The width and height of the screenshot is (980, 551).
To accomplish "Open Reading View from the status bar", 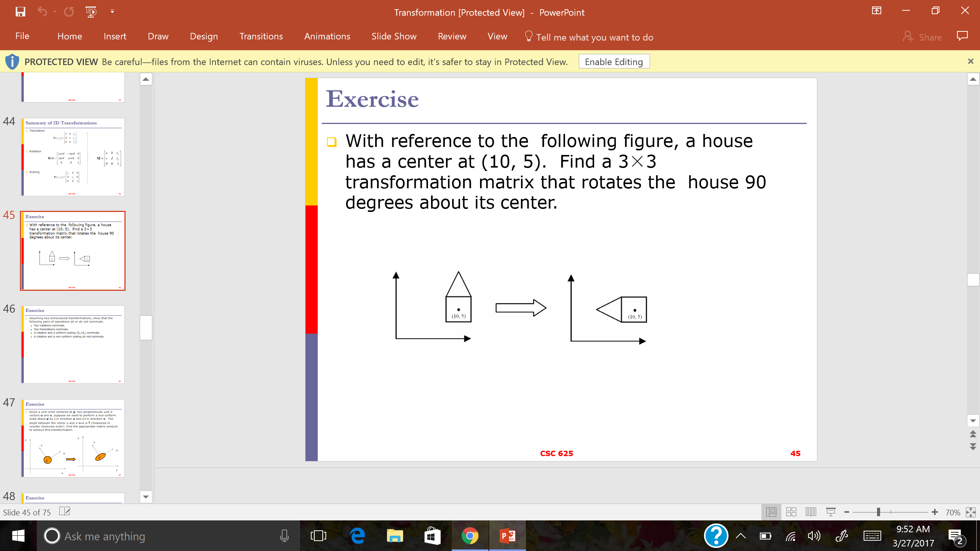I will 811,512.
